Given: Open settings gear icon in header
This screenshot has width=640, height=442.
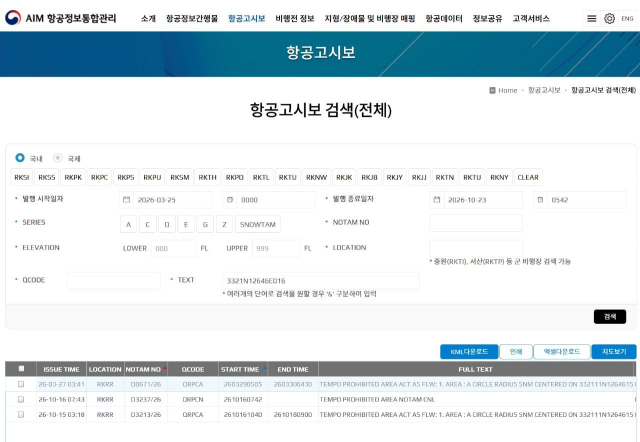Looking at the screenshot, I should pyautogui.click(x=609, y=18).
